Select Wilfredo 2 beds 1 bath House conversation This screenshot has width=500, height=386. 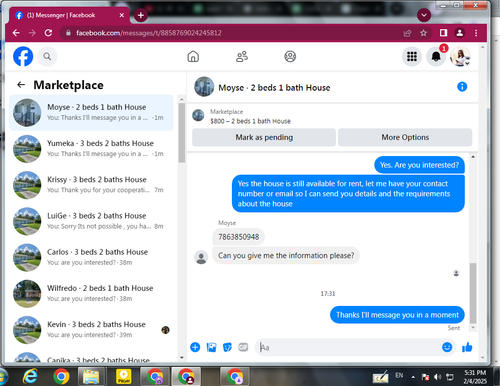coord(91,294)
